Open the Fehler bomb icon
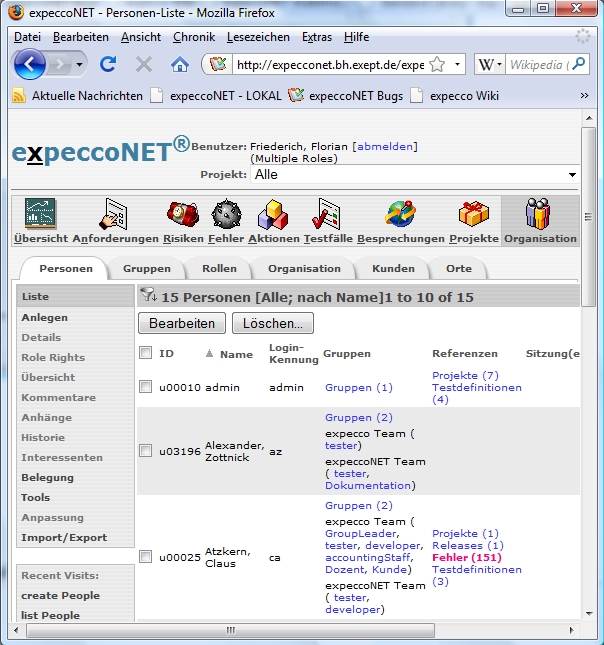This screenshot has height=645, width=604. tap(226, 214)
